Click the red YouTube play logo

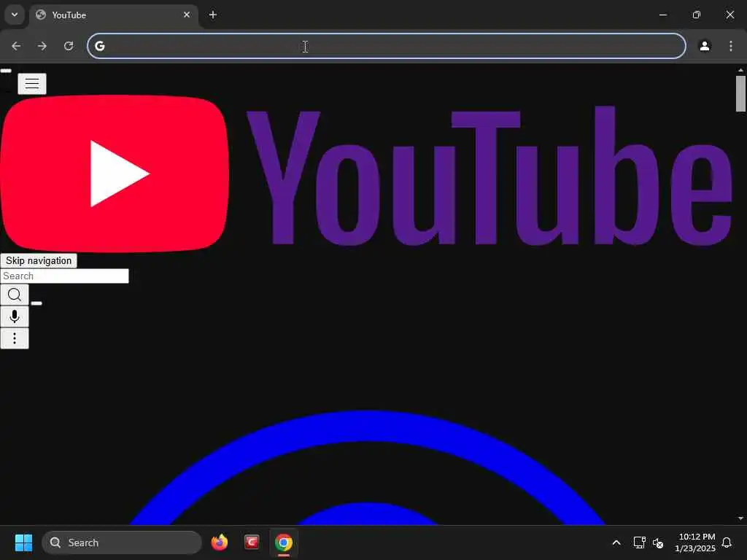(115, 174)
